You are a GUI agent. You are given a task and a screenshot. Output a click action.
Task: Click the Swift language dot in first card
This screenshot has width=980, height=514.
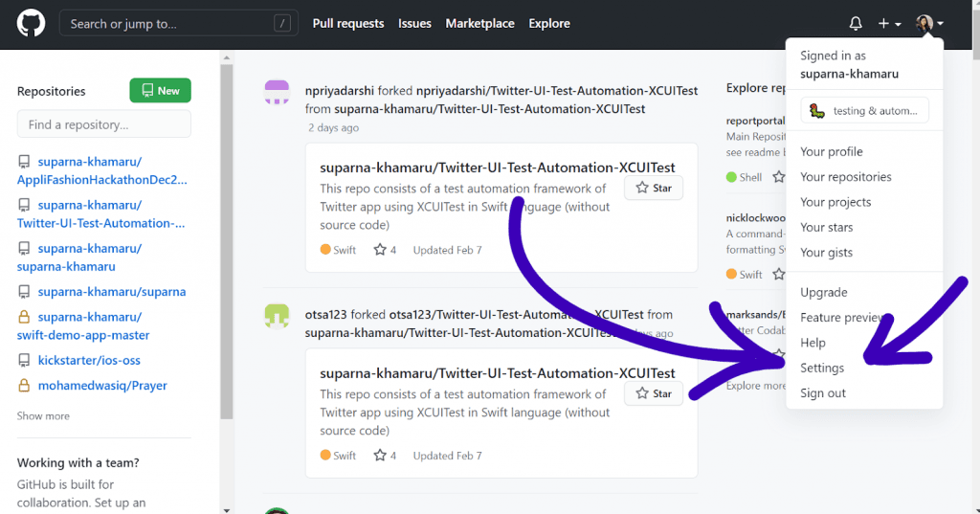[x=325, y=250]
